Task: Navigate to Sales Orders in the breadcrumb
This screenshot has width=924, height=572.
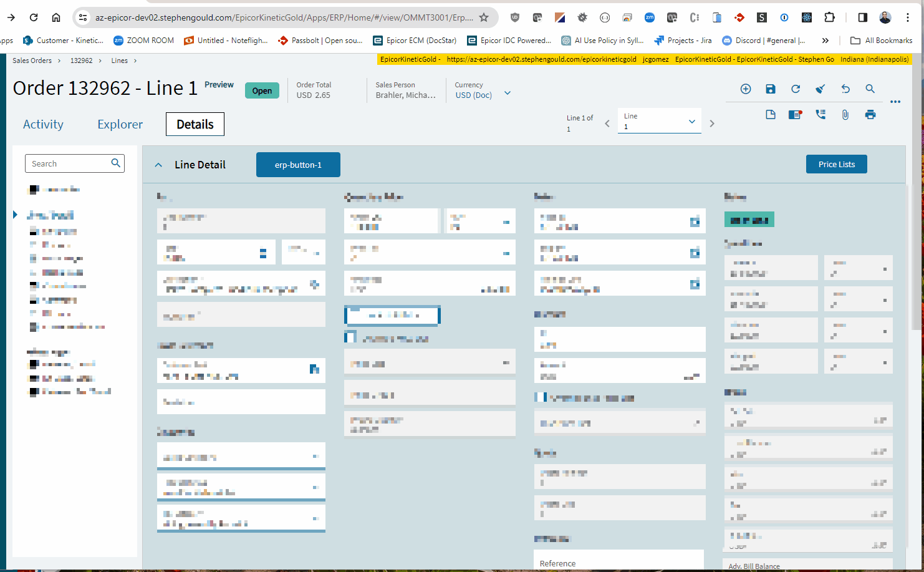Action: [x=32, y=61]
